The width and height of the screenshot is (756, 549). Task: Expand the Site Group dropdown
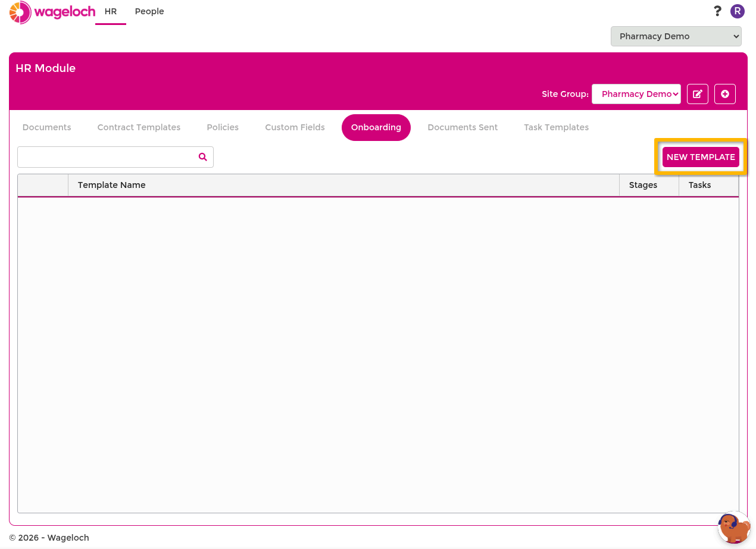tap(636, 94)
